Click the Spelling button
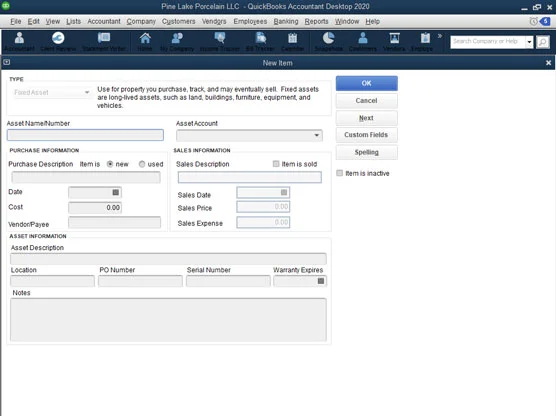Viewport: 556px width, 416px height. click(366, 152)
